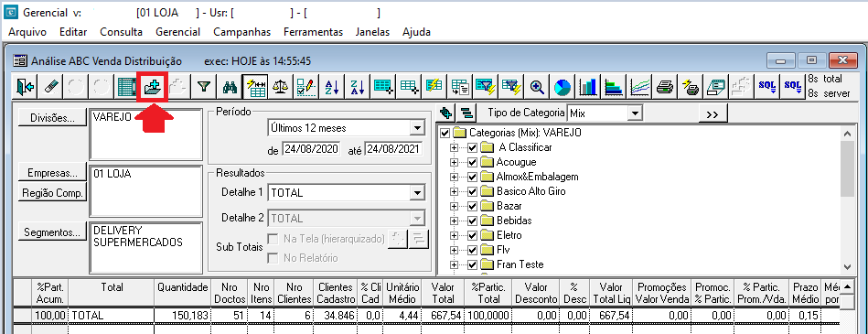The image size is (868, 334).
Task: Click the >> button next to Mix
Action: click(x=713, y=113)
